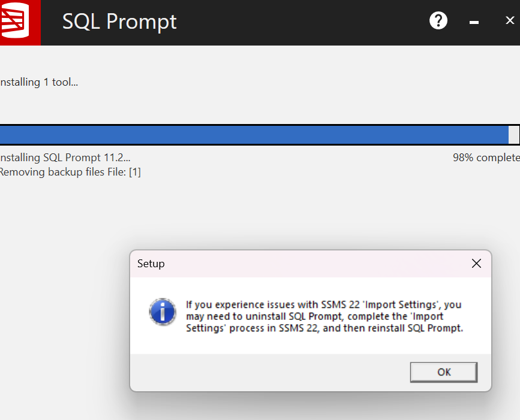Minimize the SQL Prompt installer window
Viewport: 520px width, 420px height.
click(474, 22)
